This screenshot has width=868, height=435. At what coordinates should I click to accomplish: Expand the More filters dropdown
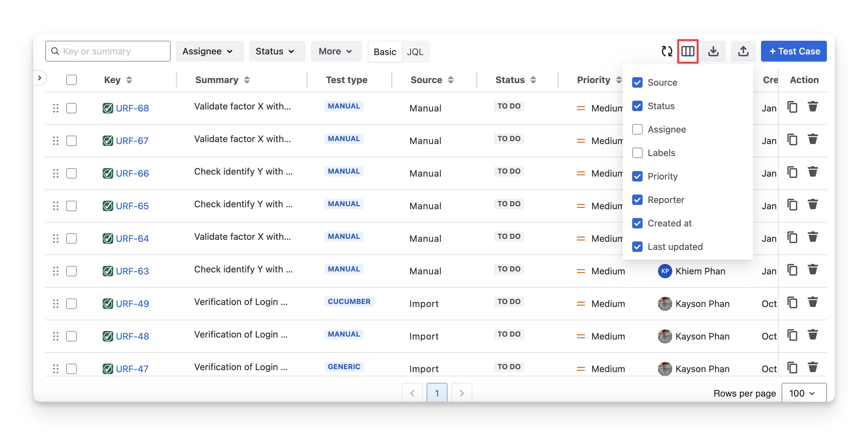coord(336,51)
